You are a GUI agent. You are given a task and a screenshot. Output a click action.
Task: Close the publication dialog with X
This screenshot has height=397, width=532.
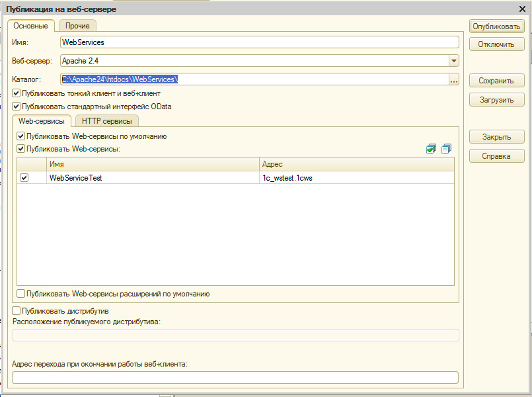(x=523, y=9)
